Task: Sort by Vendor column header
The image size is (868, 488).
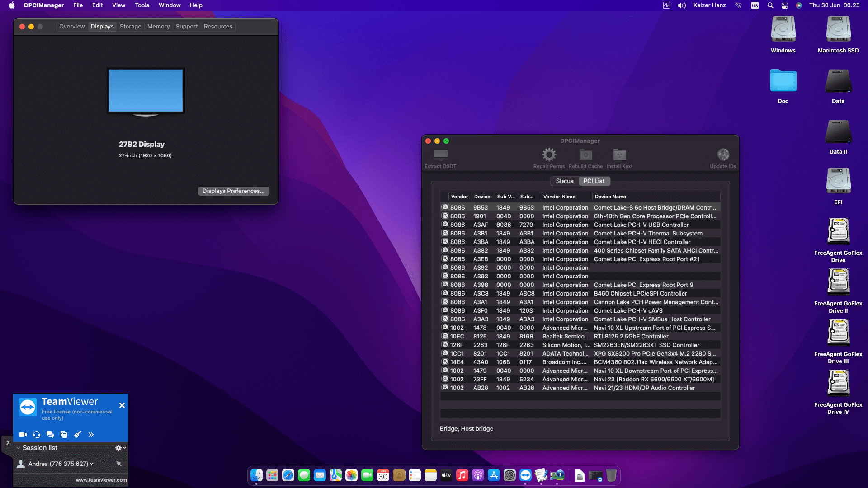Action: point(459,197)
